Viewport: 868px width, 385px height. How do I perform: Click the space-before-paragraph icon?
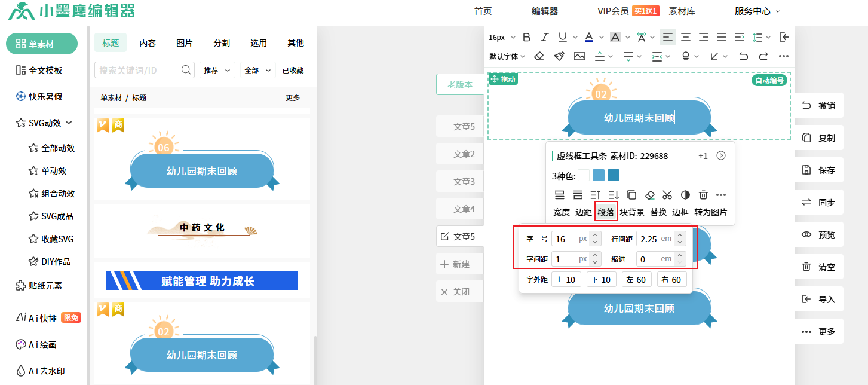pos(600,56)
